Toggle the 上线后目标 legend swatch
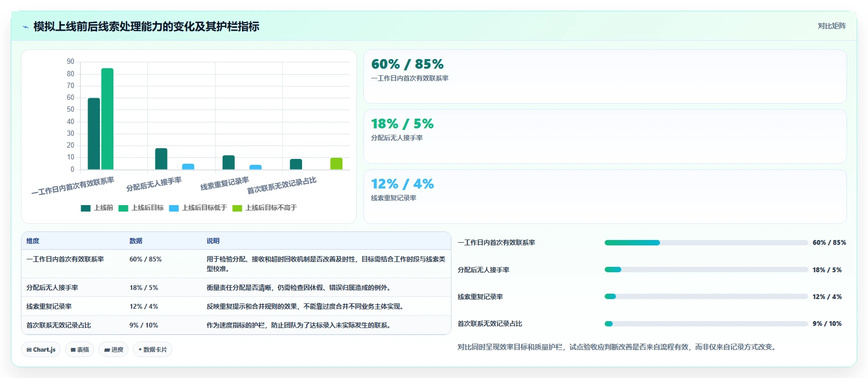 pyautogui.click(x=123, y=208)
